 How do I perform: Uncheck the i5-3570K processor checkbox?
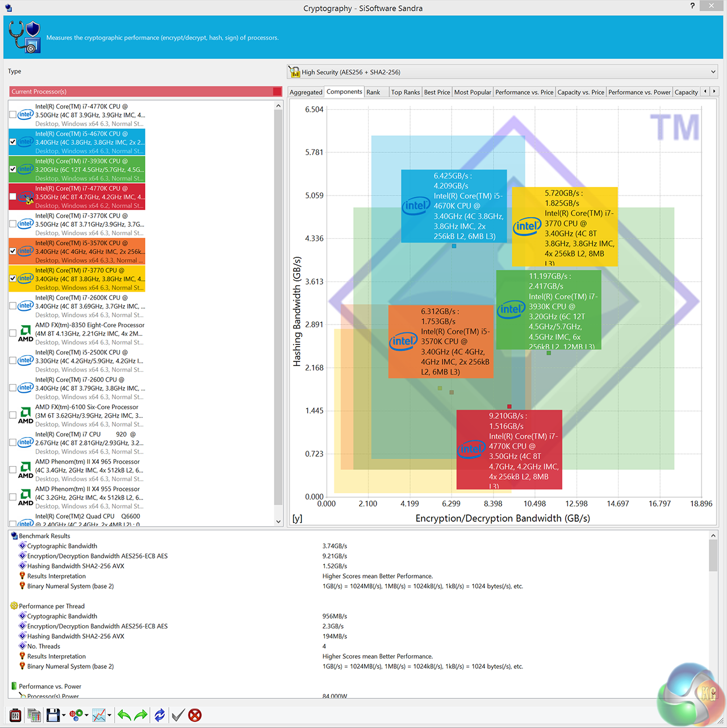[x=12, y=251]
